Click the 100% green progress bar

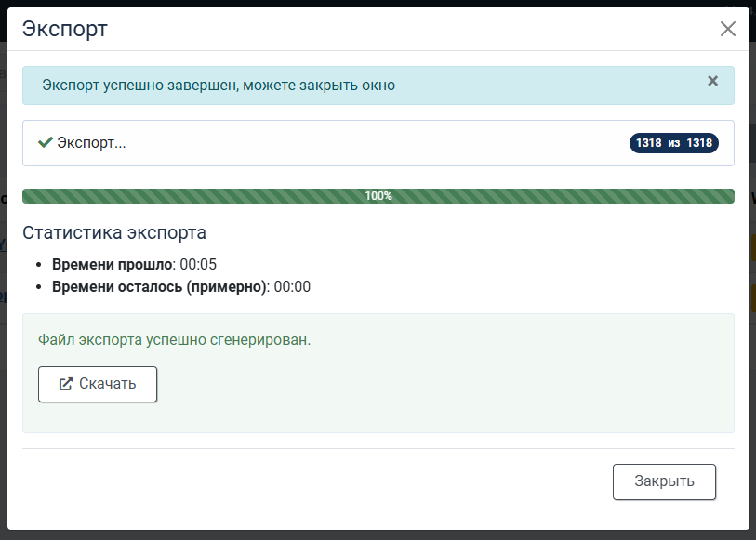click(378, 196)
